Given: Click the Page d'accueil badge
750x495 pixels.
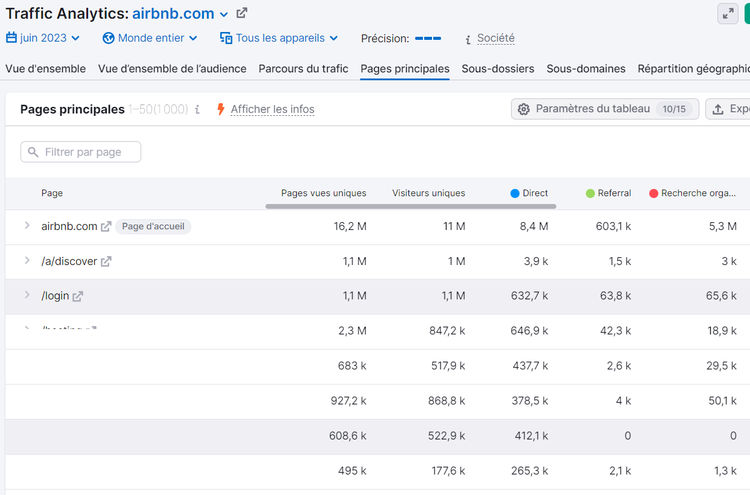Looking at the screenshot, I should [153, 226].
